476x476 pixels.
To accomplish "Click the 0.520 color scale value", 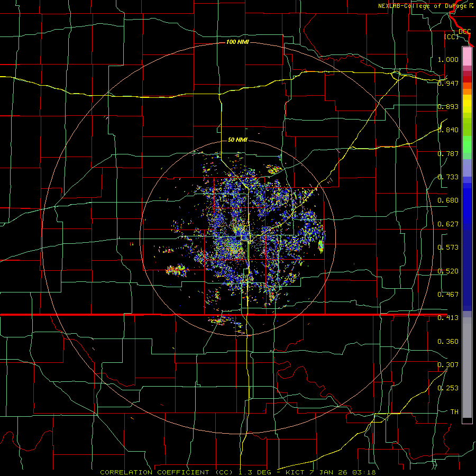I will pyautogui.click(x=448, y=271).
